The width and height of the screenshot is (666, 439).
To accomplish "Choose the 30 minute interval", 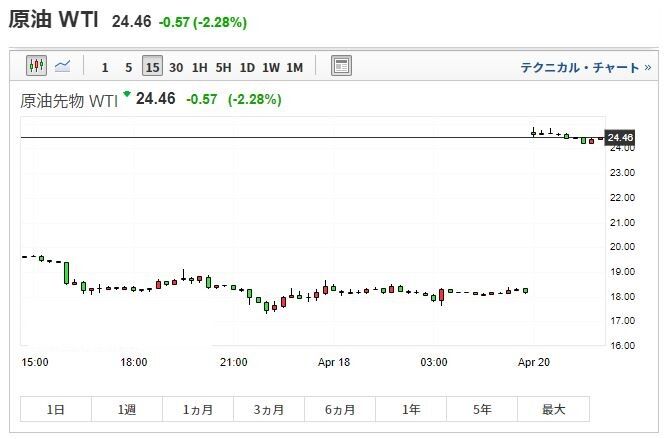I will pos(176,67).
